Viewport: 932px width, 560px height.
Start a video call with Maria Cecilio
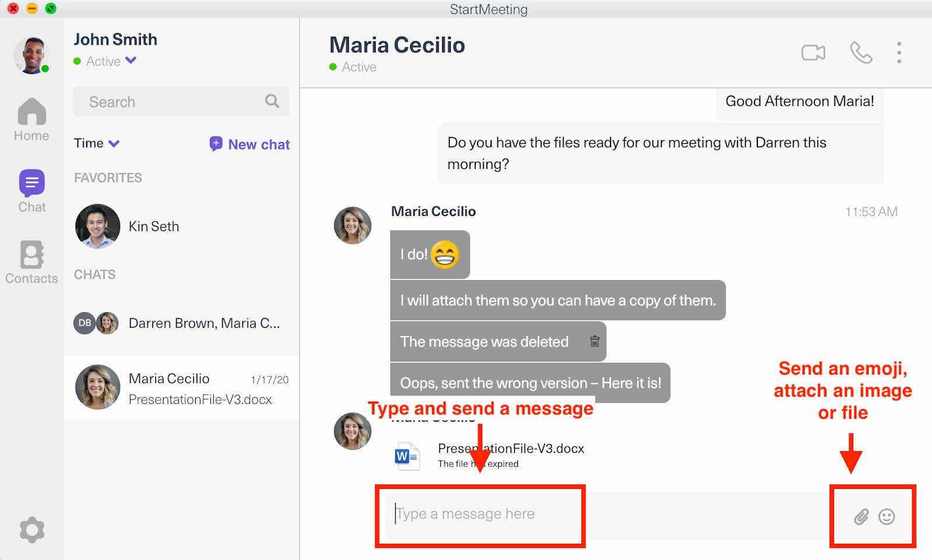click(x=813, y=53)
